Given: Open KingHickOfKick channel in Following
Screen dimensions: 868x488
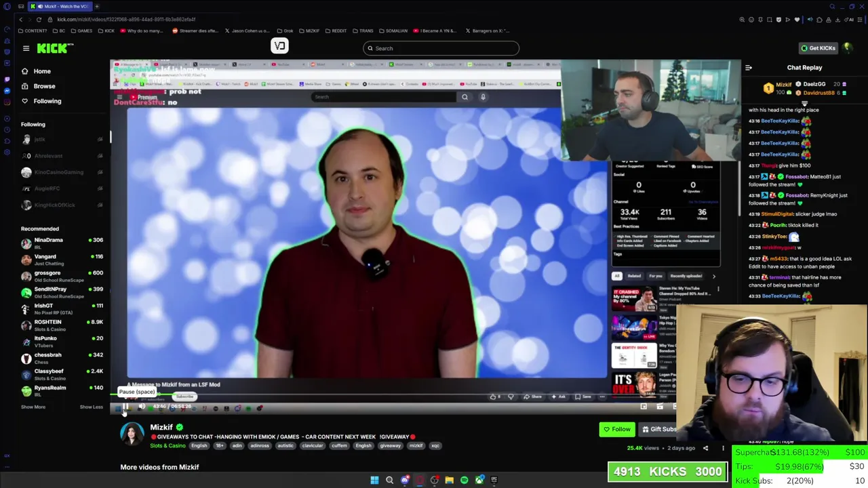Looking at the screenshot, I should tap(62, 205).
